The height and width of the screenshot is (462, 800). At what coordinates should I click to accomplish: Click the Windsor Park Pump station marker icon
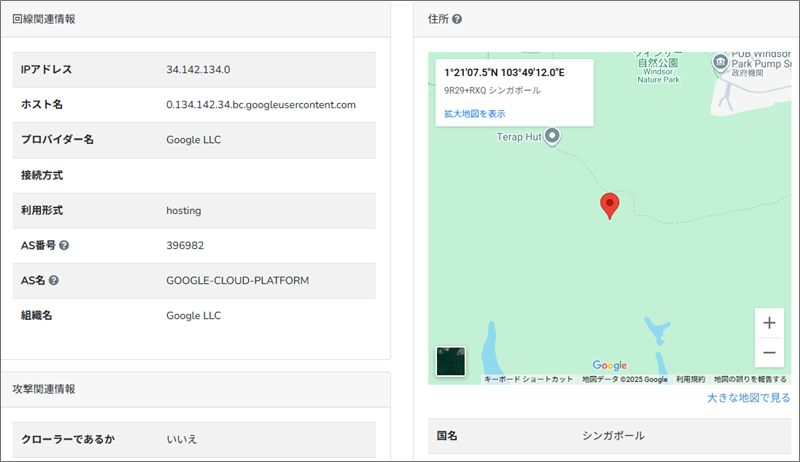[720, 62]
